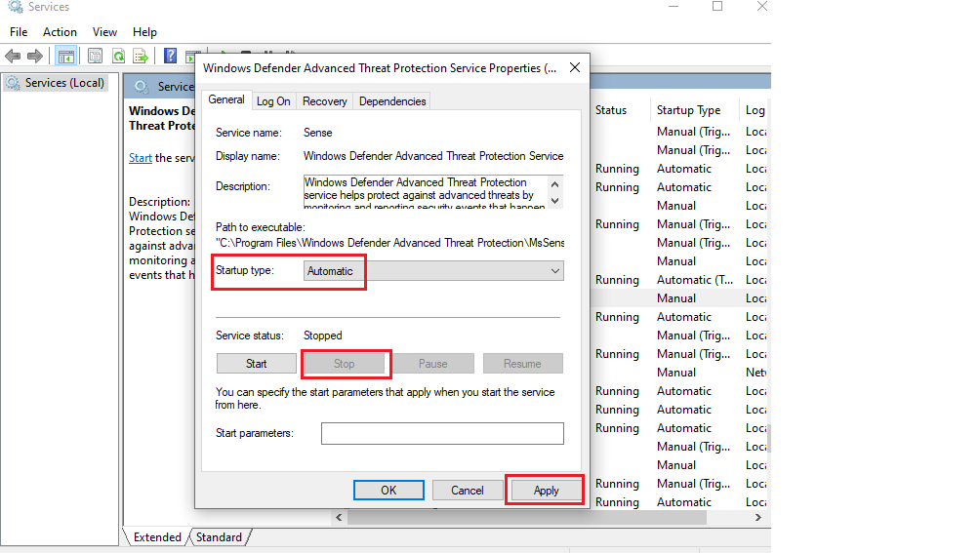Screen dimensions: 980x553
Task: Click the 'Sense' service name value
Action: coord(318,133)
